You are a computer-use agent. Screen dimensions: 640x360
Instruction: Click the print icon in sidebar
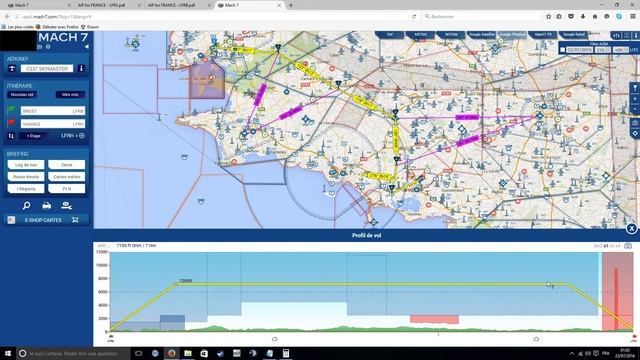[x=47, y=206]
